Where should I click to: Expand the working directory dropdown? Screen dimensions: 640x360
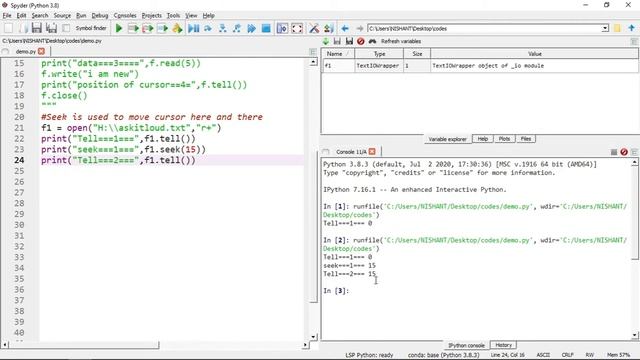pos(605,29)
